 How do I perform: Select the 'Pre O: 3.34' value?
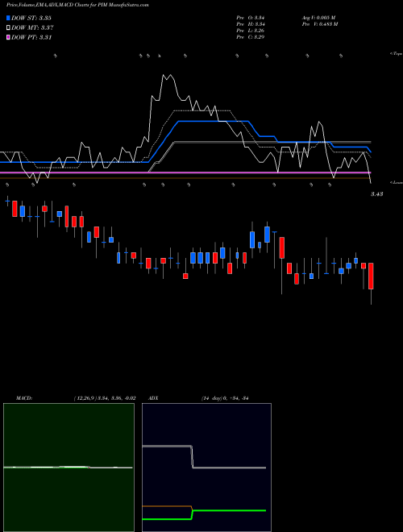click(251, 17)
